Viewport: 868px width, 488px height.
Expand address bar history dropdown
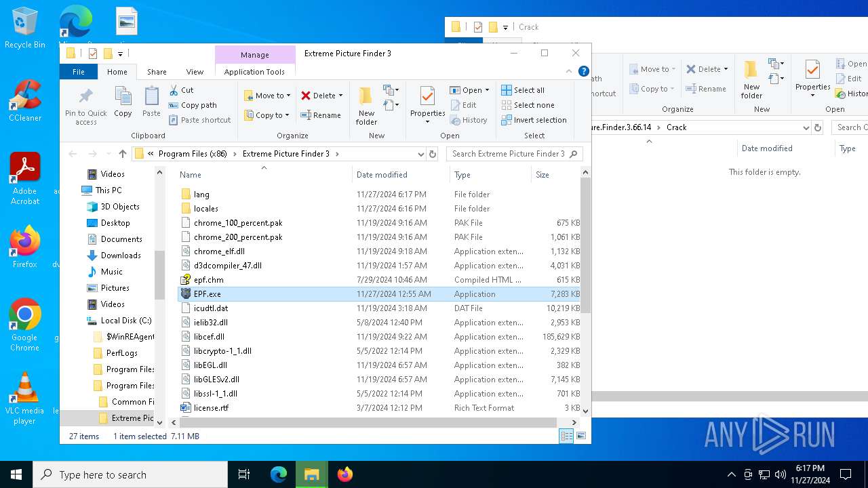(421, 154)
